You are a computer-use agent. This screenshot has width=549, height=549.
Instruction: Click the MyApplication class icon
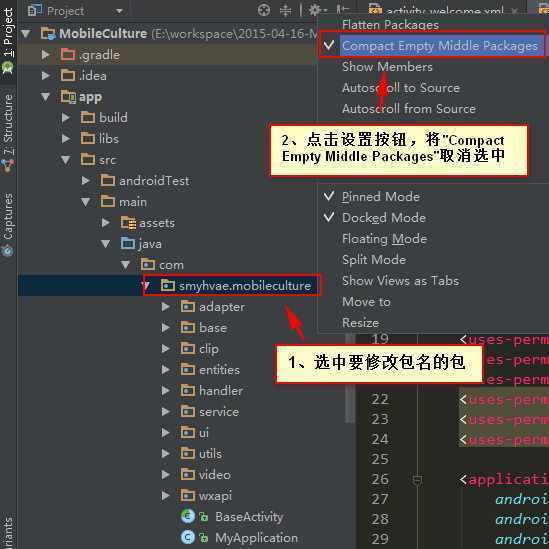point(188,537)
